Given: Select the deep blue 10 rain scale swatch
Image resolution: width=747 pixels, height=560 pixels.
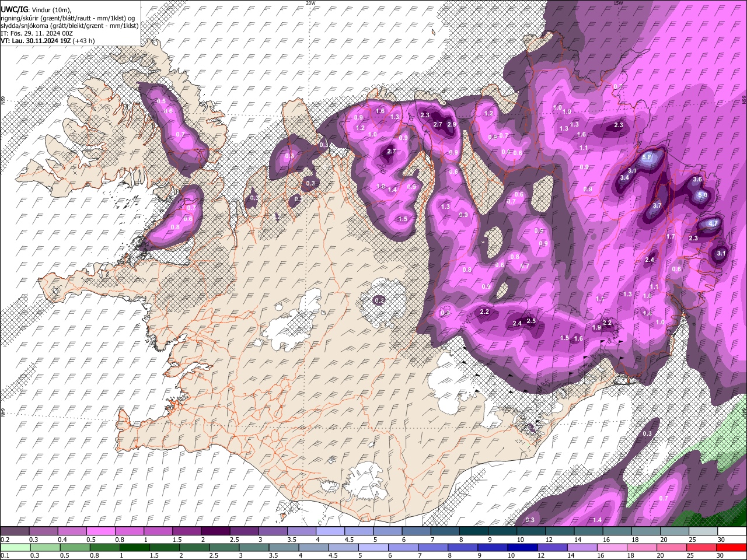Looking at the screenshot, I should pos(522,547).
